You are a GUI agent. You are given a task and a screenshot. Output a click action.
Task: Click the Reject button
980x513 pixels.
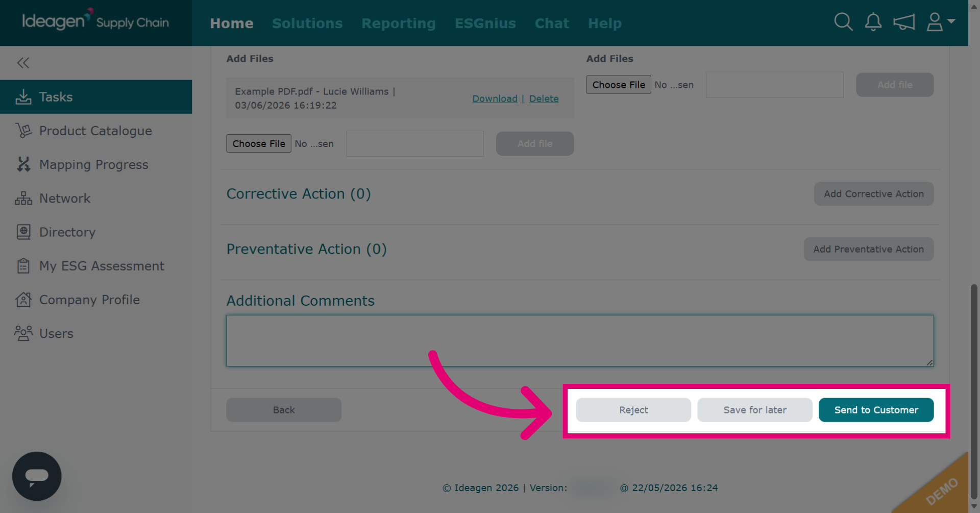[x=633, y=410]
